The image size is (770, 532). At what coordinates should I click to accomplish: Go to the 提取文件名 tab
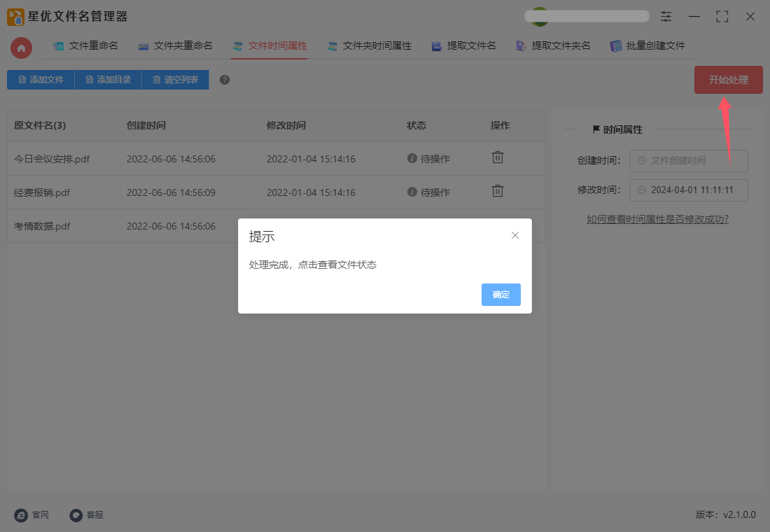(x=463, y=45)
